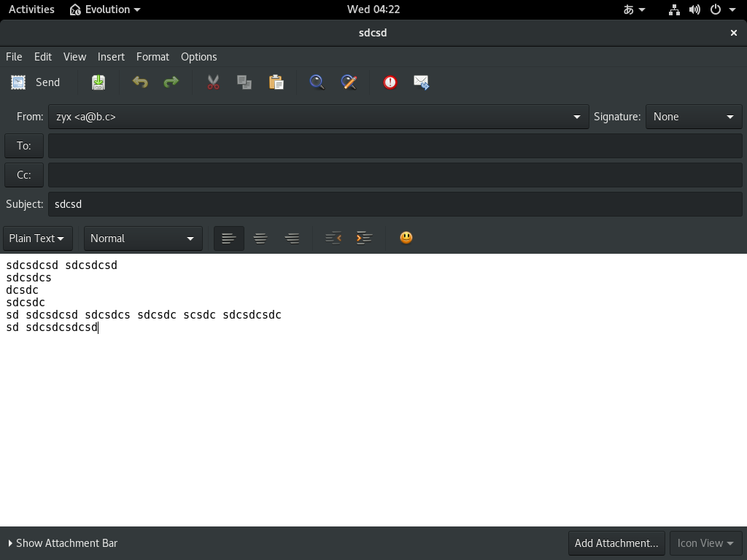Open the Insert menu
The height and width of the screenshot is (560, 747).
coord(111,57)
